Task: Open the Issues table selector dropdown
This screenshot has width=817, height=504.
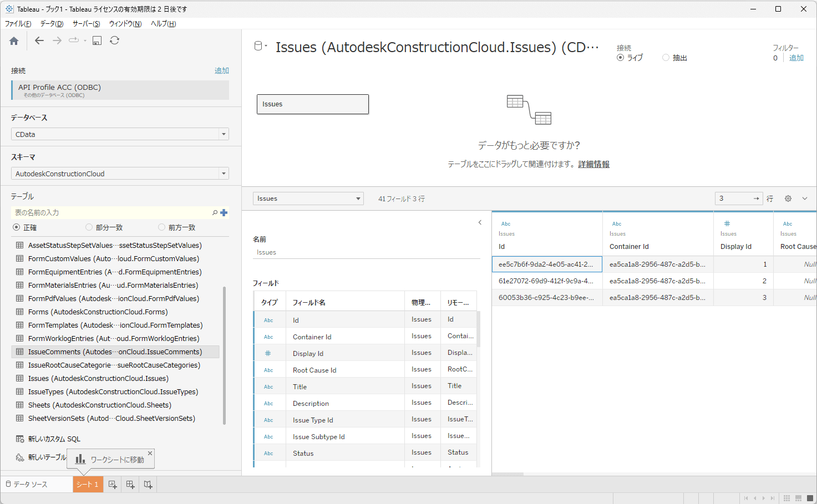Action: [x=308, y=198]
